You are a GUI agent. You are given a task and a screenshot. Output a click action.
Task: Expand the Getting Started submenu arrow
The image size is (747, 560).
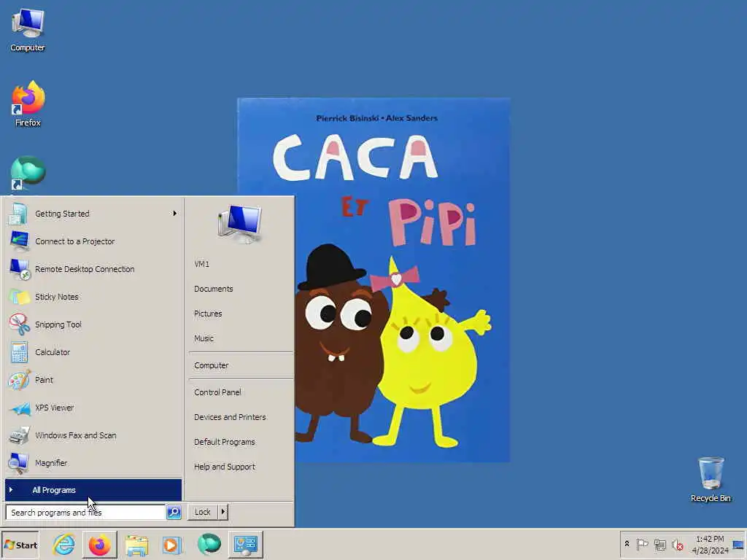175,214
